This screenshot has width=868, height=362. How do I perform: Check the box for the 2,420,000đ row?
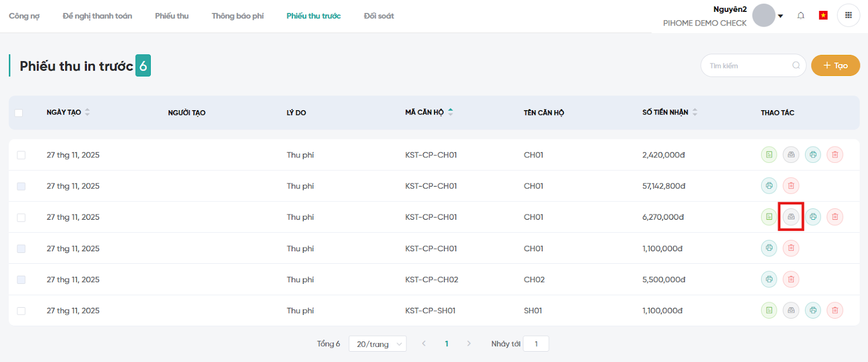point(21,155)
